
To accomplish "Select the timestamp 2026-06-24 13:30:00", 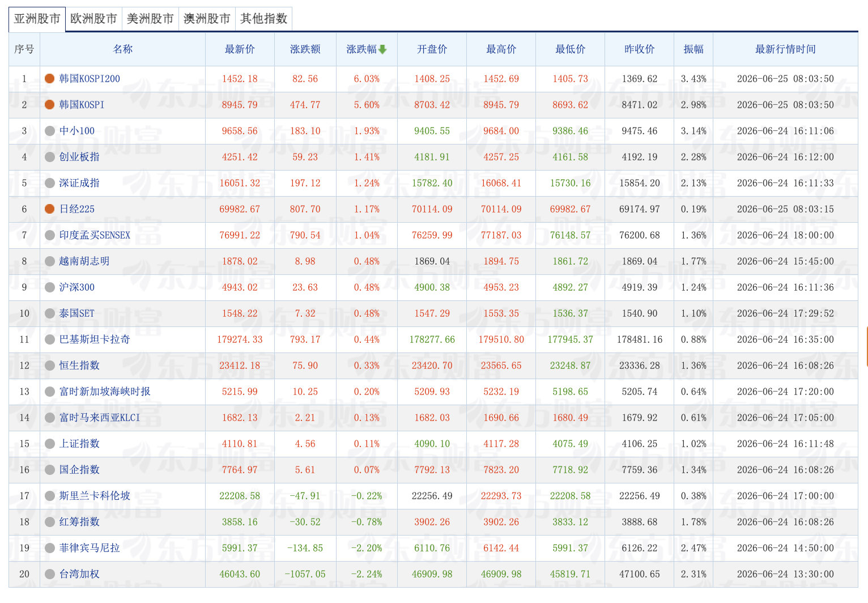I will pos(785,574).
